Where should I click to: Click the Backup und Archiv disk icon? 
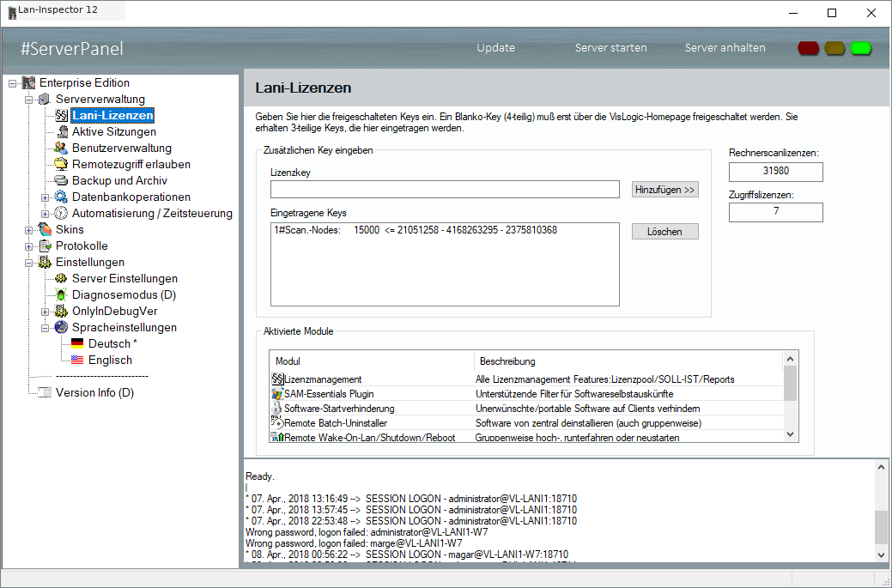pyautogui.click(x=62, y=181)
